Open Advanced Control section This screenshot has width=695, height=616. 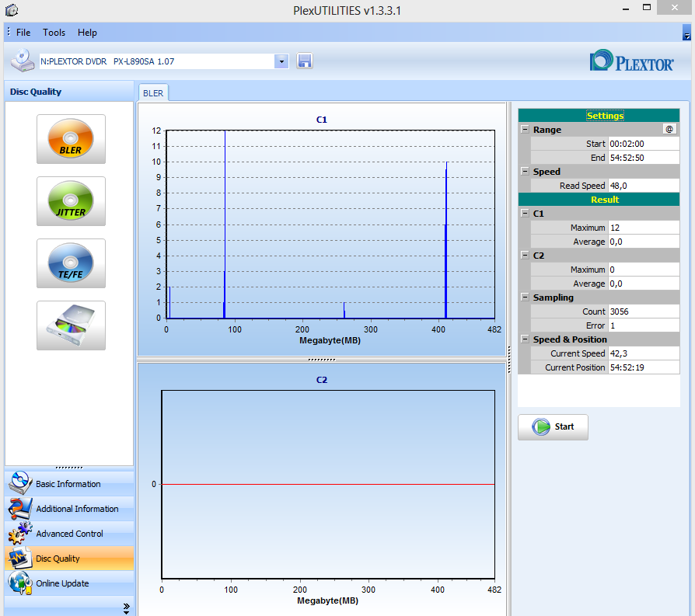point(69,533)
